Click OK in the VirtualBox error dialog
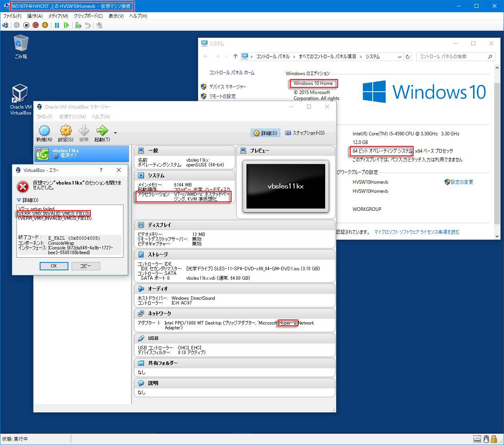The image size is (504, 445). coord(54,266)
